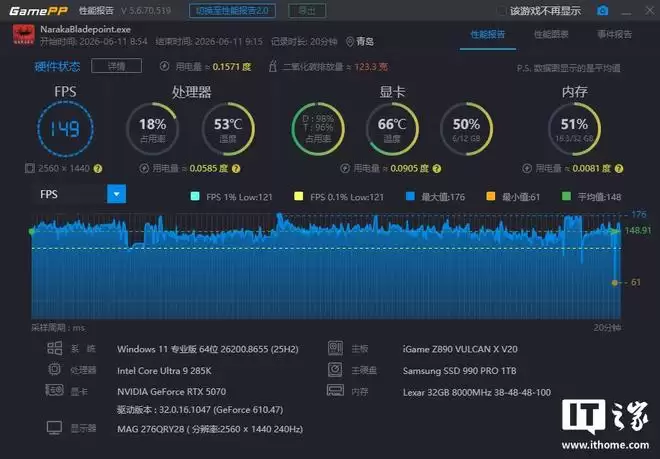
Task: Click the VRAM 50% gauge
Action: coord(466,128)
